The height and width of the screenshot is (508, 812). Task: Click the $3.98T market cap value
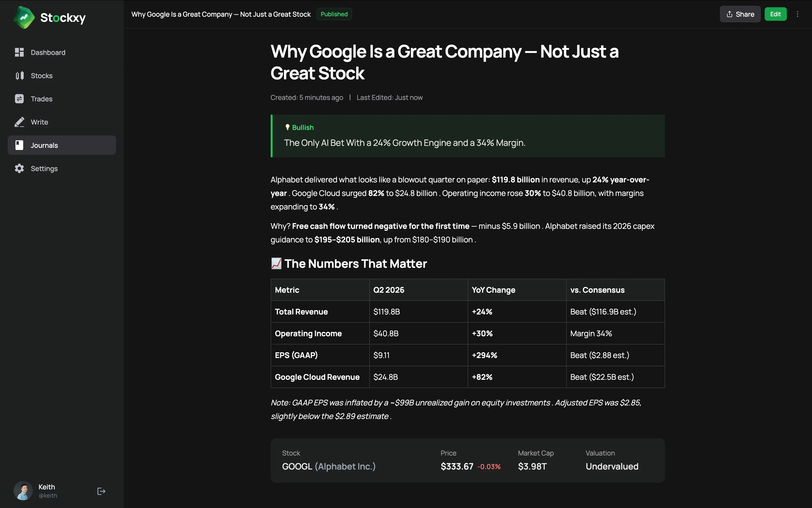point(532,466)
